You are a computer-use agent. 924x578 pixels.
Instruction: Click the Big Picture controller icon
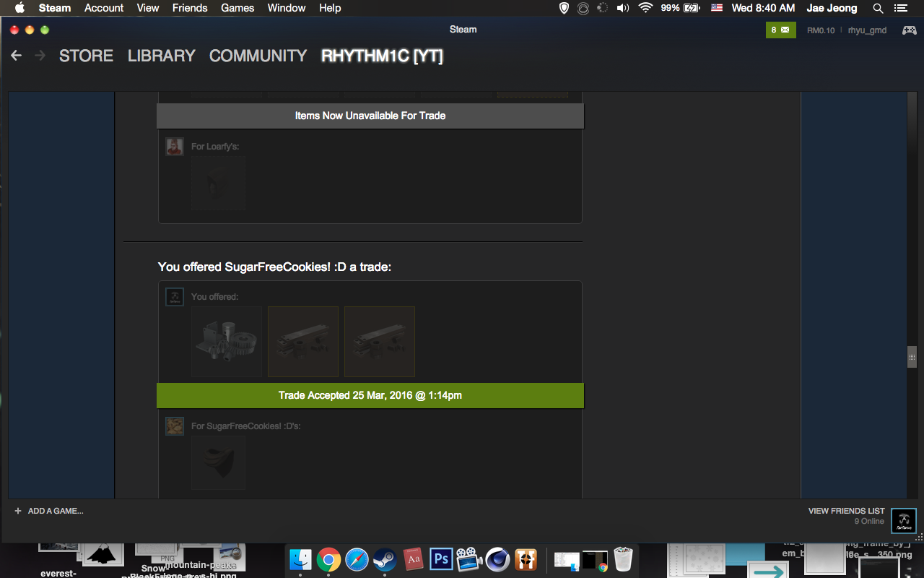coord(909,30)
